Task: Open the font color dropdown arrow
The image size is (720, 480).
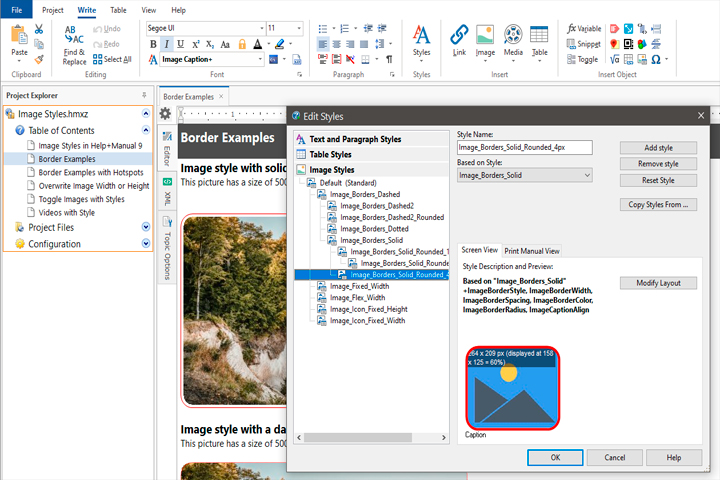Action: (x=269, y=44)
